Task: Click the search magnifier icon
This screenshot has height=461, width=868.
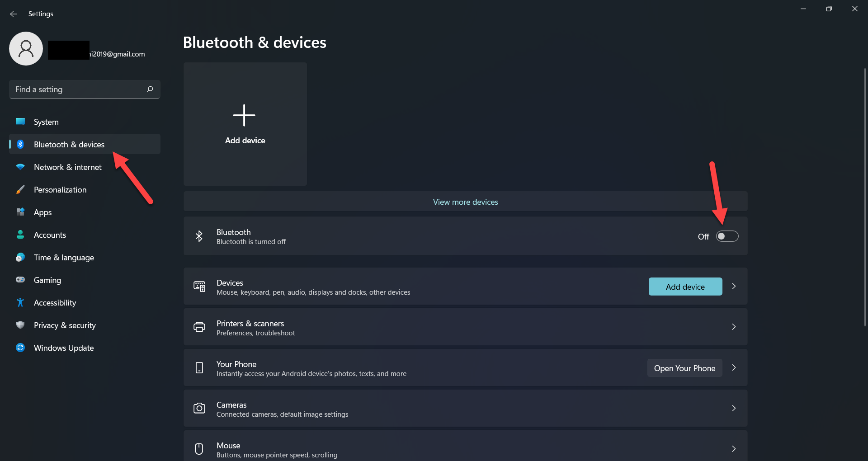Action: point(150,89)
